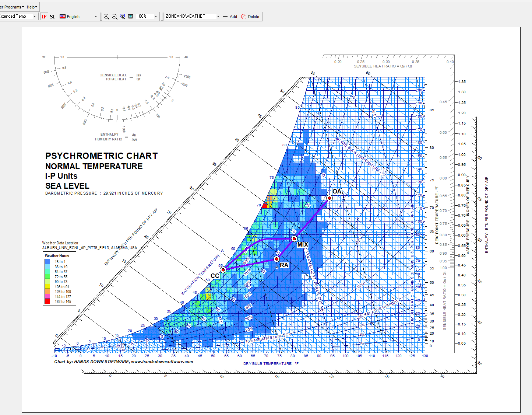Open the Help menu
532x415 pixels.
[x=32, y=7]
